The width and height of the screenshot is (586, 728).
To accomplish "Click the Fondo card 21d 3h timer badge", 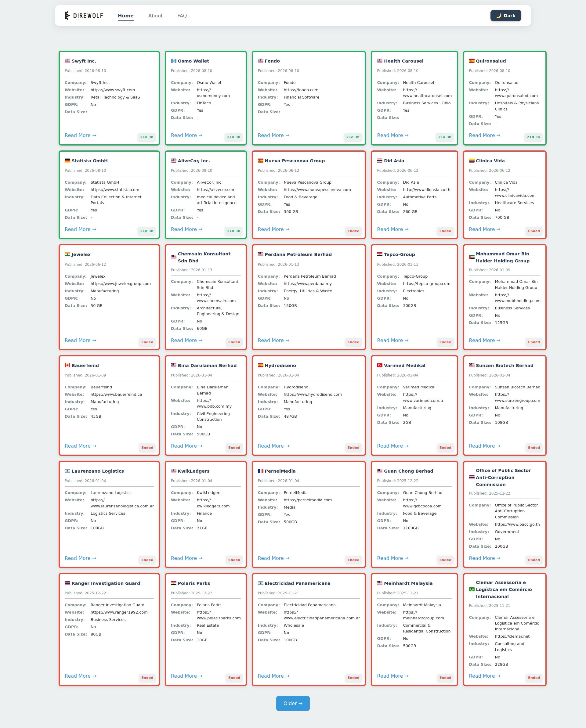I will 353,137.
